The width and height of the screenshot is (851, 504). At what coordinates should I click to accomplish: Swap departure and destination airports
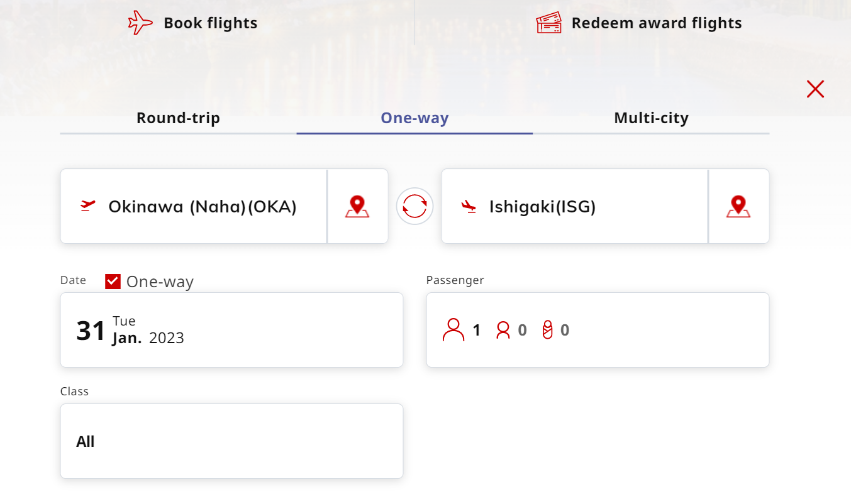pos(414,206)
